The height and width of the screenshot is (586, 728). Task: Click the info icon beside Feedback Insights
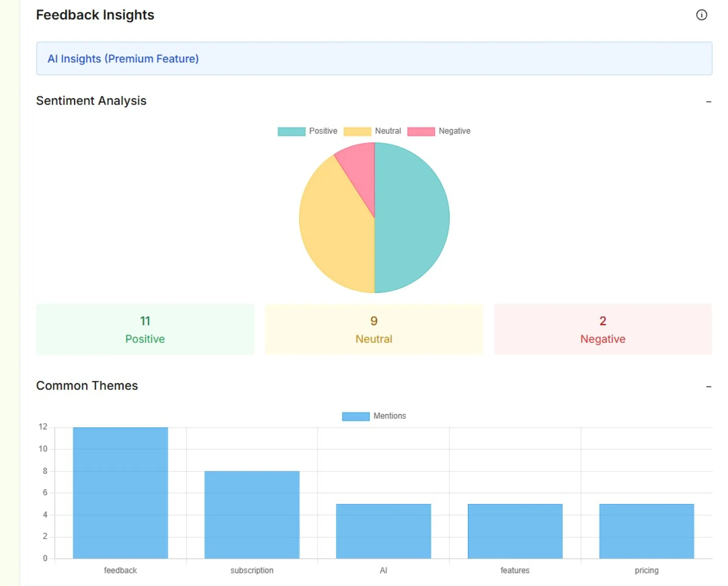701,15
